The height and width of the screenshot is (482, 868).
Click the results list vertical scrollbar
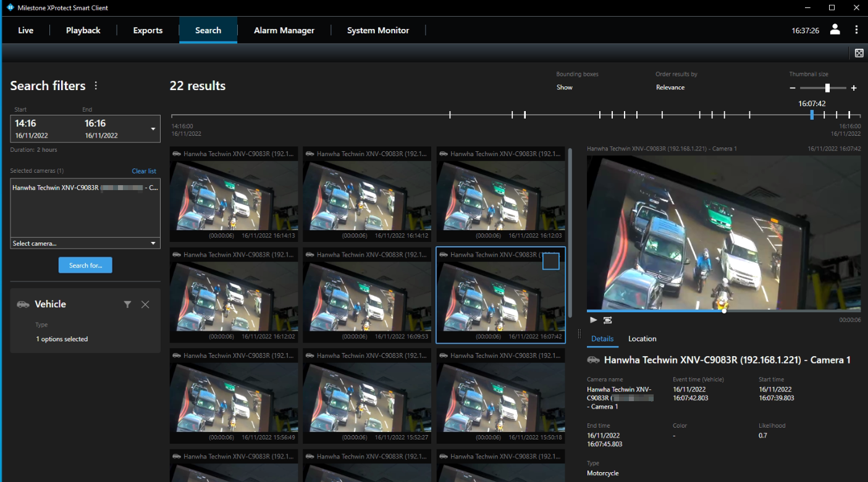[x=570, y=233]
